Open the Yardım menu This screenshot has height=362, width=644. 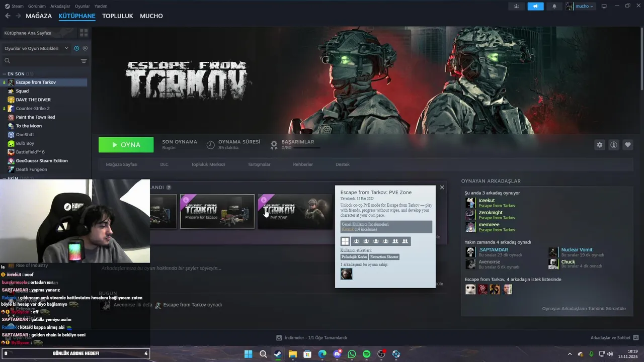[101, 6]
